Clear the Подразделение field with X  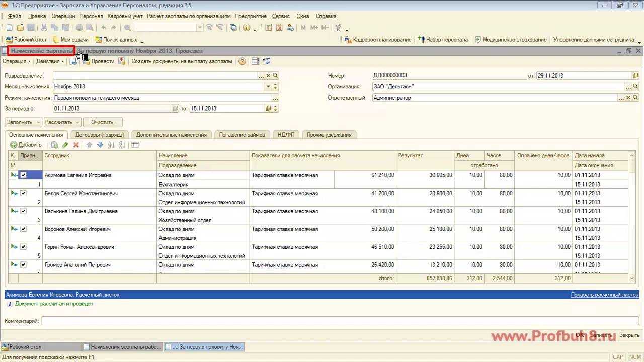click(x=268, y=76)
